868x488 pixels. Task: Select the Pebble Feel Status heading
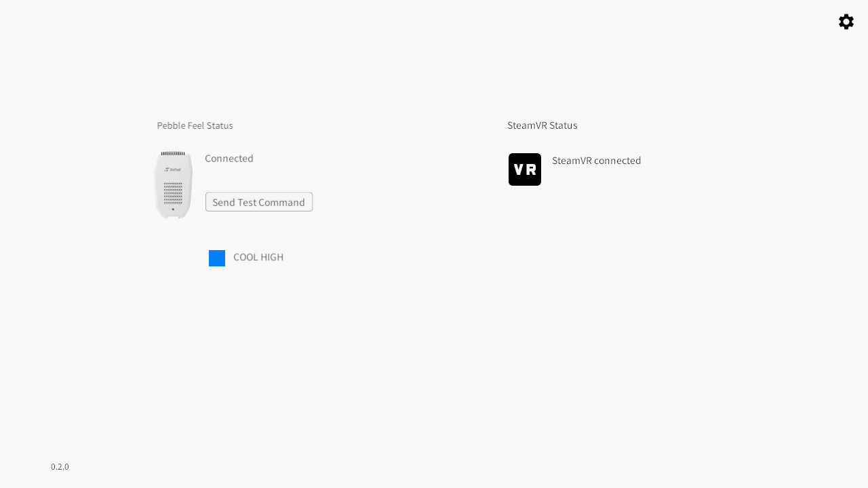coord(195,125)
